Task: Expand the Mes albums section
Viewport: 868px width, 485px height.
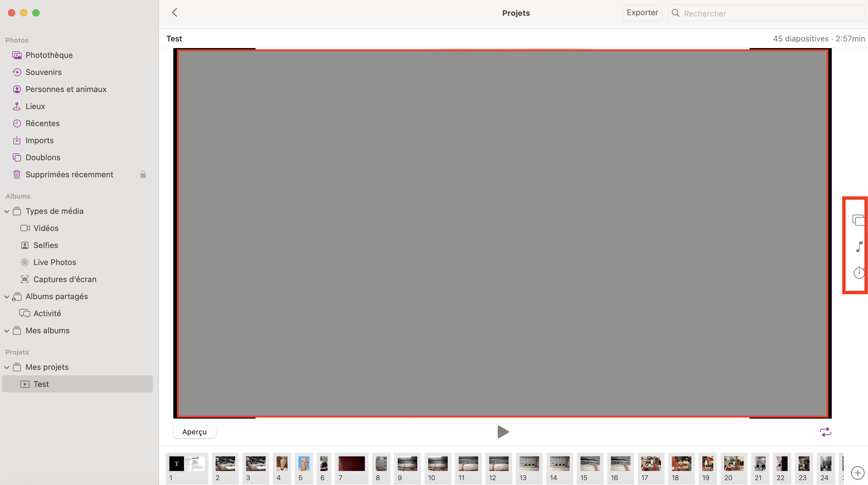Action: pyautogui.click(x=7, y=331)
